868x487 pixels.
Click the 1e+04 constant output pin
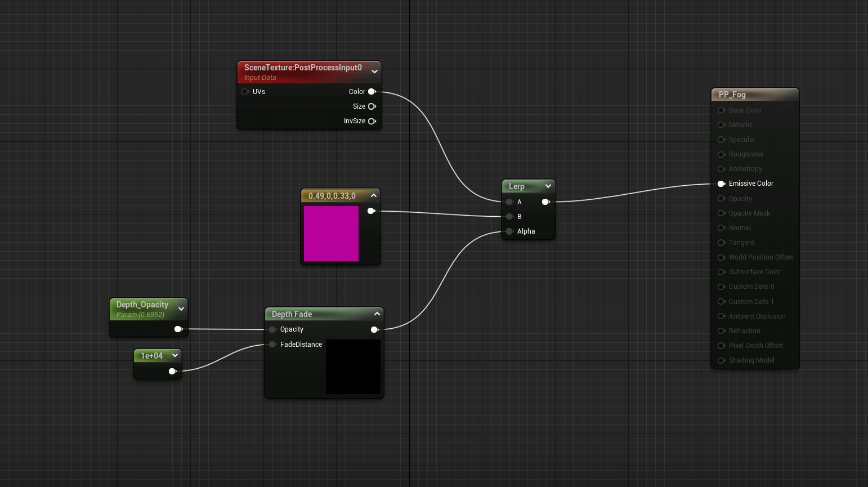point(173,372)
